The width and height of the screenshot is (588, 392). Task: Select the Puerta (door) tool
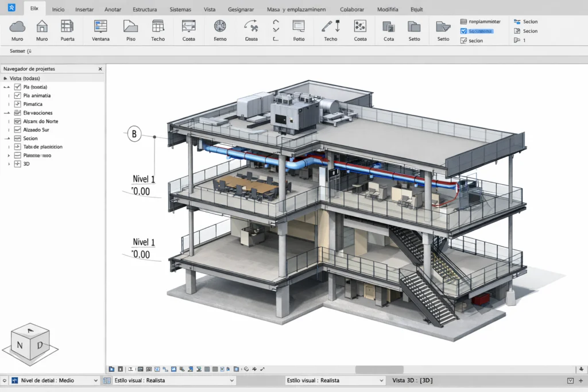tap(67, 32)
